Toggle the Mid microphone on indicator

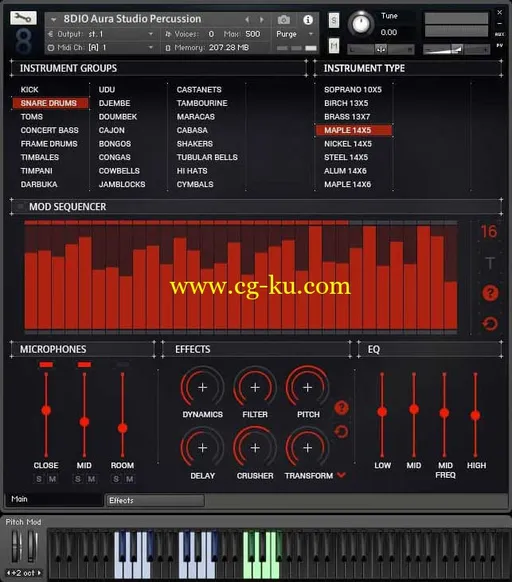84,364
